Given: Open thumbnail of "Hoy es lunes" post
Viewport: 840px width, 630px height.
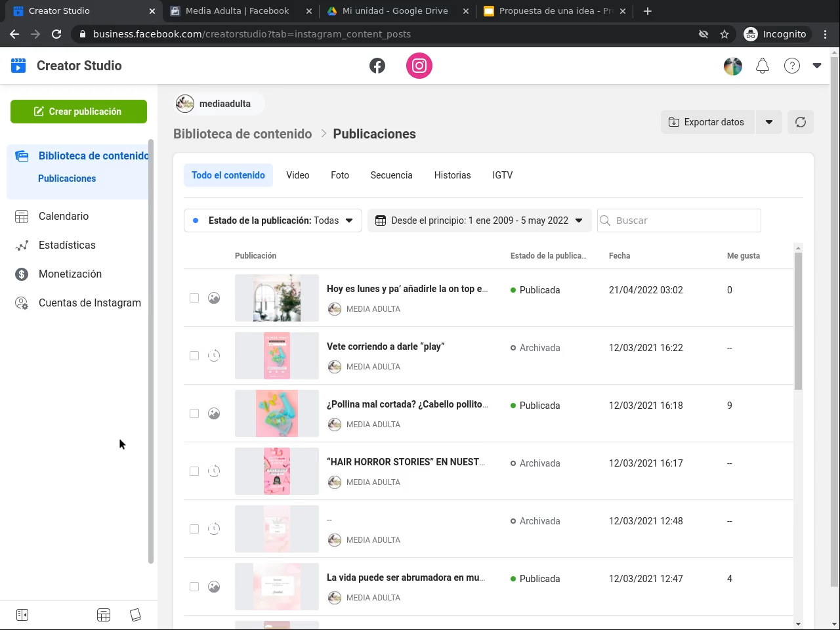Looking at the screenshot, I should [277, 298].
